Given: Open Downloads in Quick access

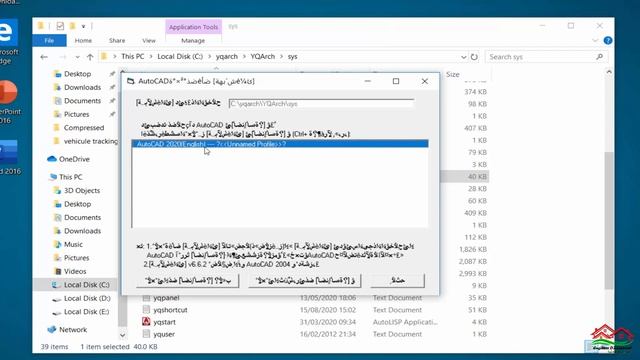Looking at the screenshot, I should pyautogui.click(x=82, y=87).
